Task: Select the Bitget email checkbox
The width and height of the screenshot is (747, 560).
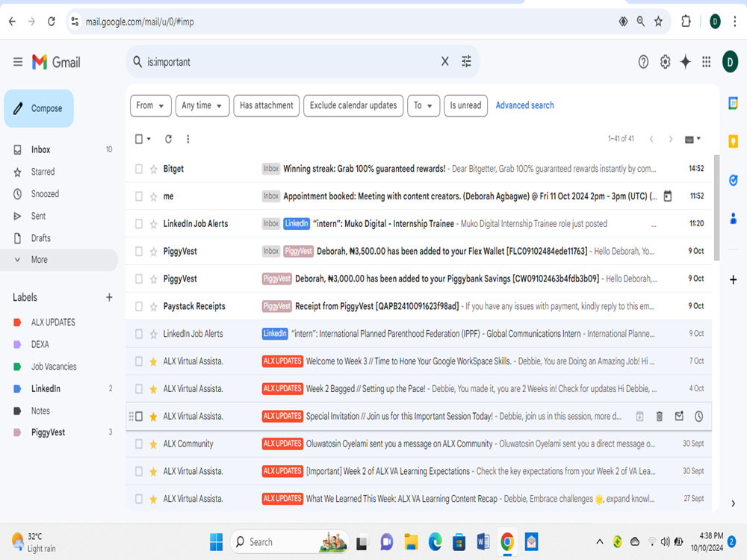Action: pyautogui.click(x=139, y=169)
